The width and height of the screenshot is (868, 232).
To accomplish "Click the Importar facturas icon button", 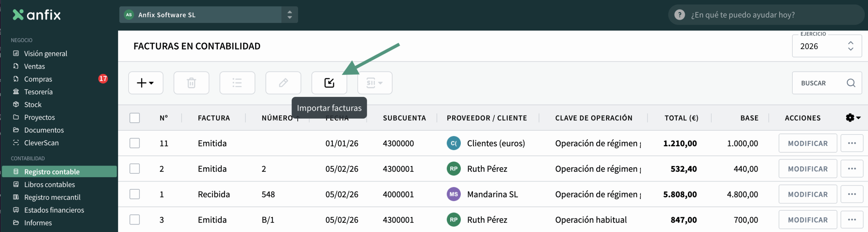I will point(329,83).
